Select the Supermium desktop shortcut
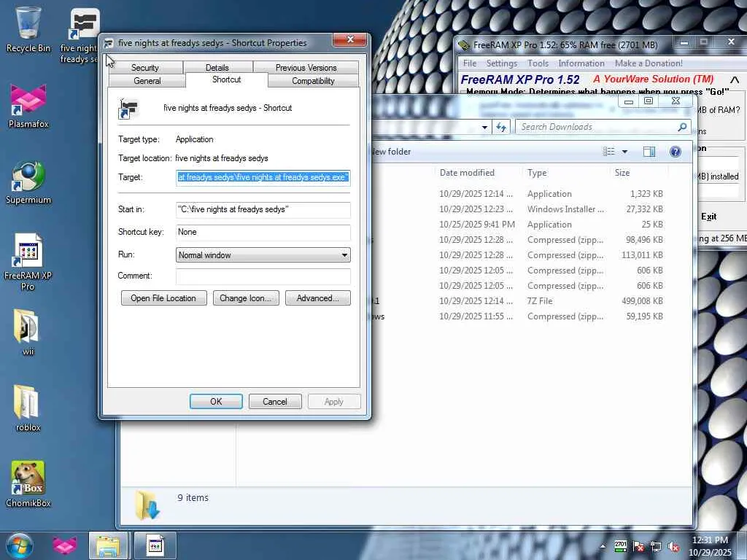This screenshot has height=560, width=747. pos(28,182)
